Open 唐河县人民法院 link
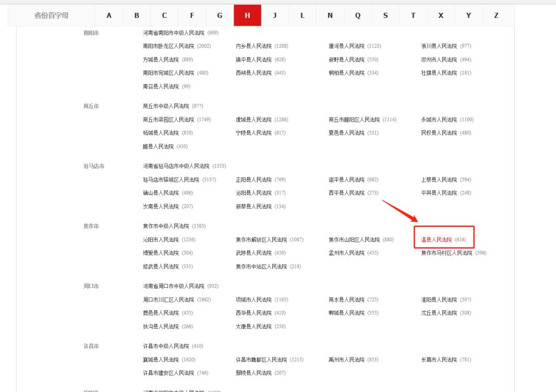The height and width of the screenshot is (392, 556). click(346, 46)
